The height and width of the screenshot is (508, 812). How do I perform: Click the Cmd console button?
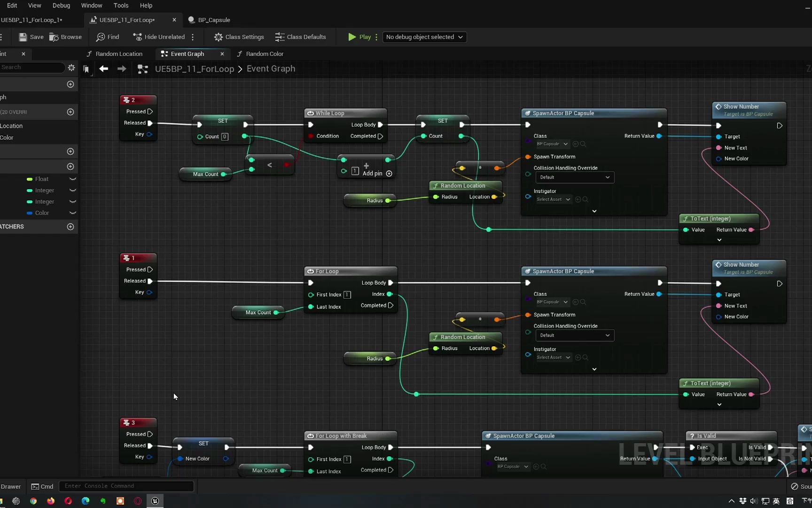[42, 486]
